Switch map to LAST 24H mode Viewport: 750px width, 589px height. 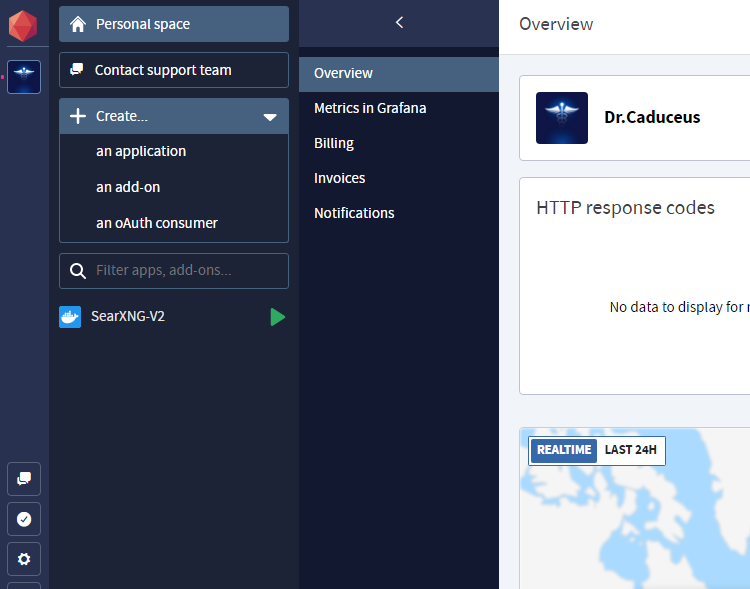pyautogui.click(x=630, y=450)
